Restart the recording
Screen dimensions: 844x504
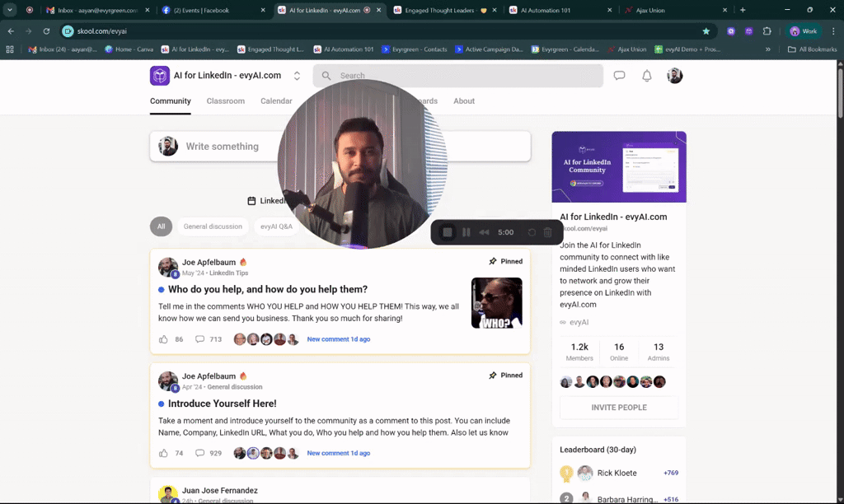click(x=532, y=232)
